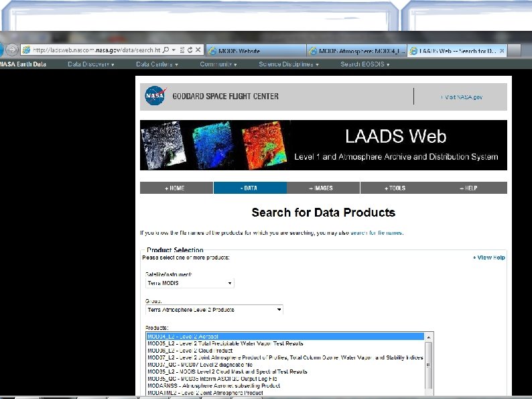The image size is (532, 399).
Task: Open the HOME navigation menu
Action: (176, 188)
